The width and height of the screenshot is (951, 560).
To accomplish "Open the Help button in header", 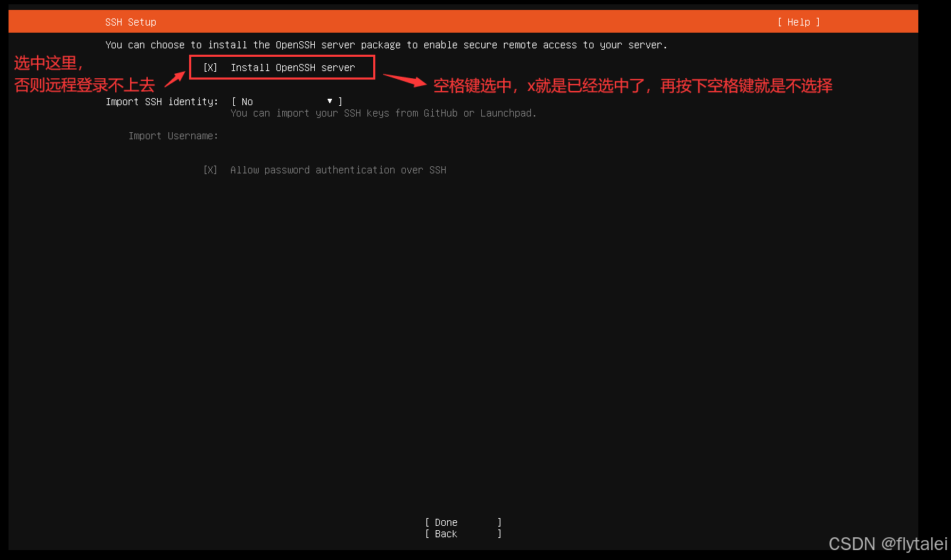I will point(798,22).
